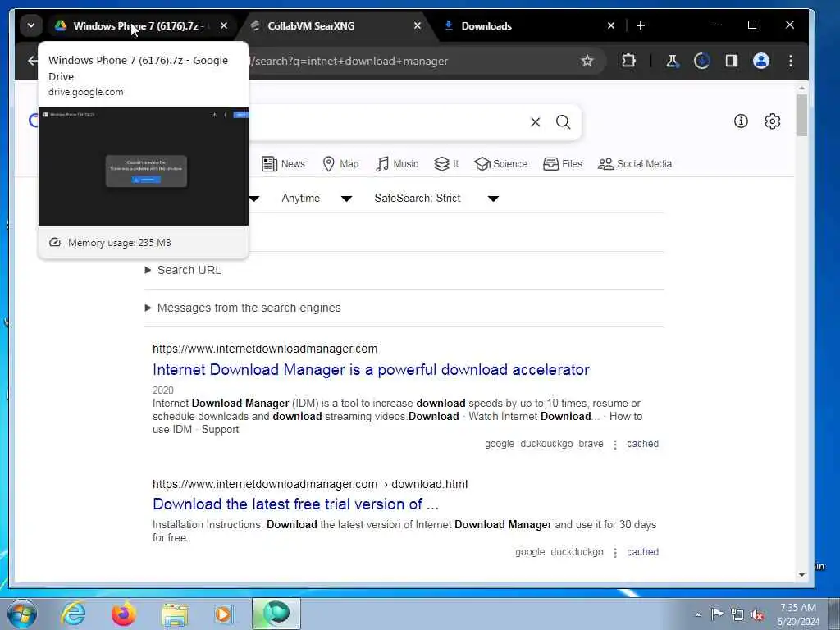
Task: Open the Windows Start button
Action: [x=22, y=614]
